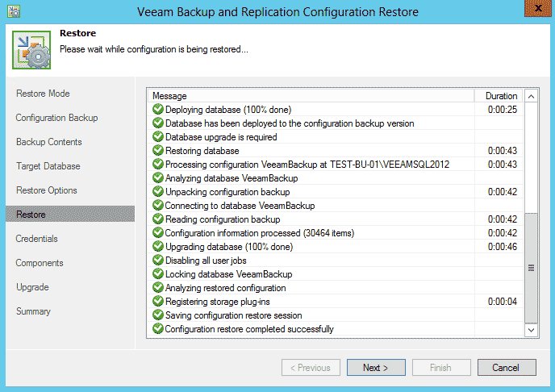Select 'Deploying database (100% done)' row text
Screen dimensions: 555x392
(228, 110)
